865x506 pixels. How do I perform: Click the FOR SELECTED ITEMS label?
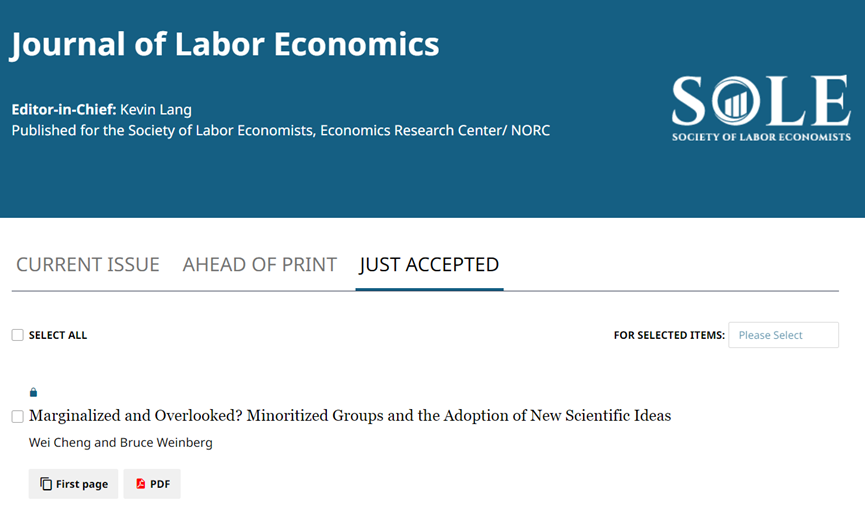(669, 335)
